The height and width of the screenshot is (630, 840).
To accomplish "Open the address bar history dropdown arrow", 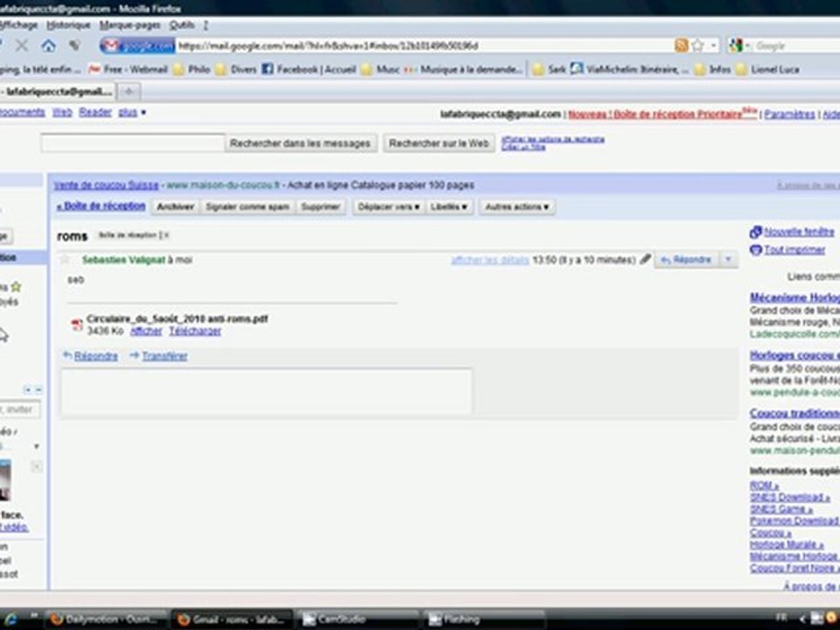I will [713, 46].
